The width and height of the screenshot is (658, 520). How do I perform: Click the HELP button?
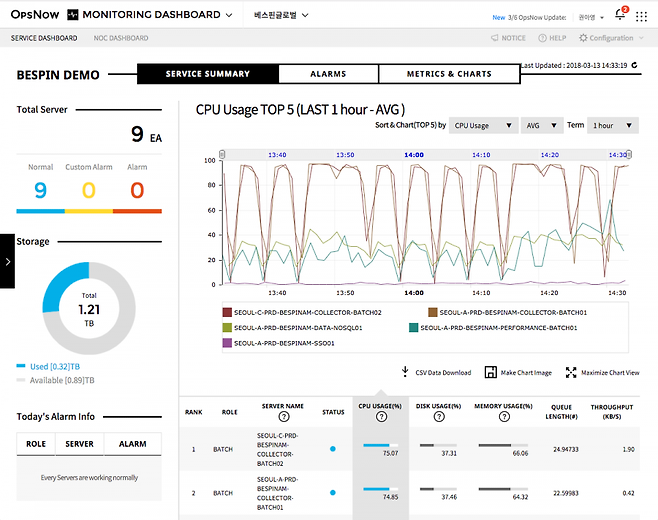(x=551, y=38)
